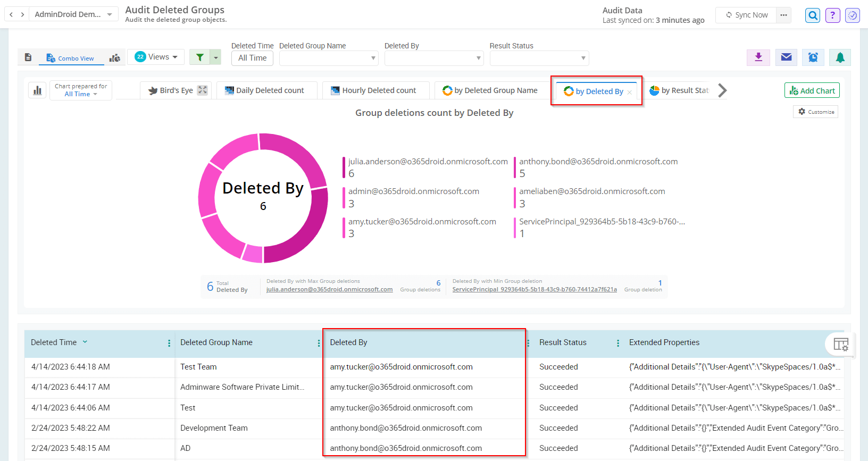
Task: Open the julia.anderson max deletions link
Action: [x=329, y=289]
